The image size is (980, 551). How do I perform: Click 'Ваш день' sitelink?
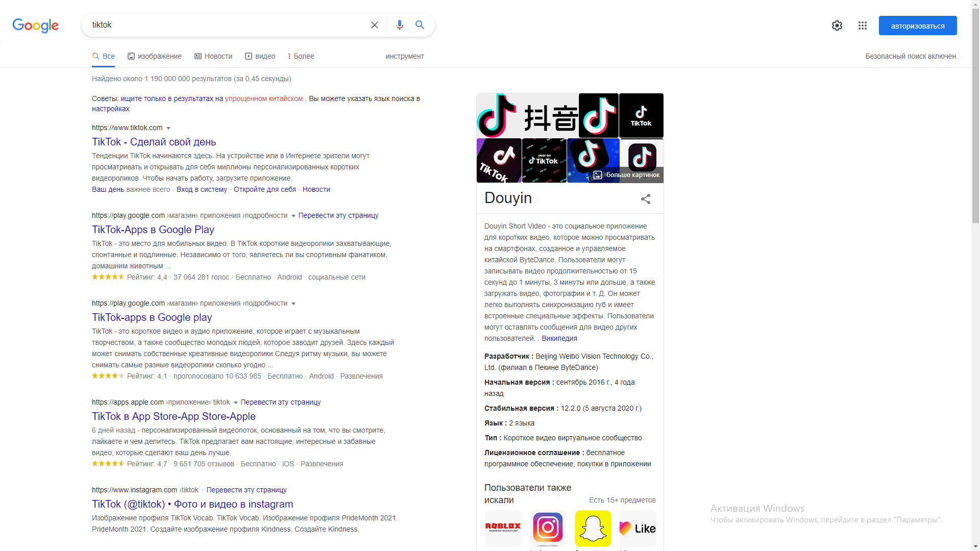[x=108, y=189]
